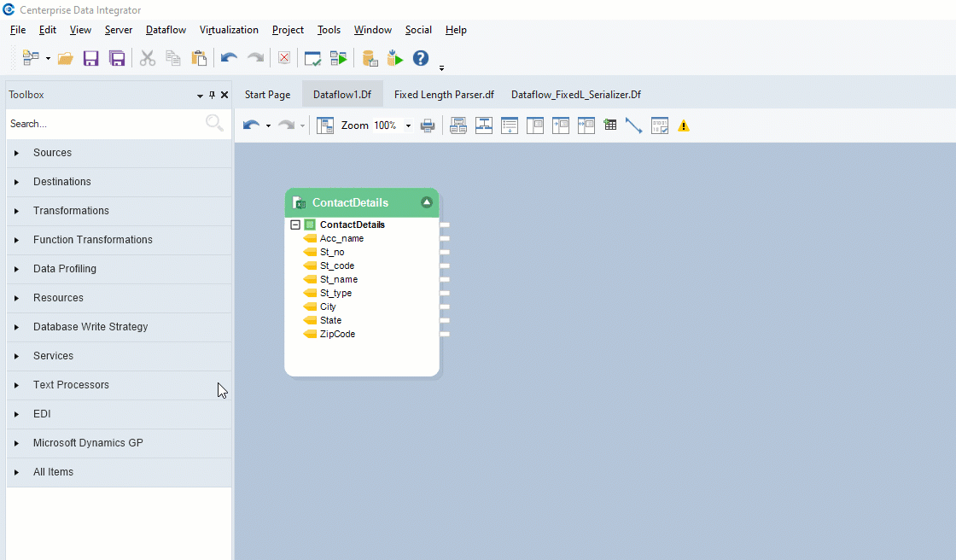Click in the Toolbox search field
The width and height of the screenshot is (956, 560).
click(102, 124)
